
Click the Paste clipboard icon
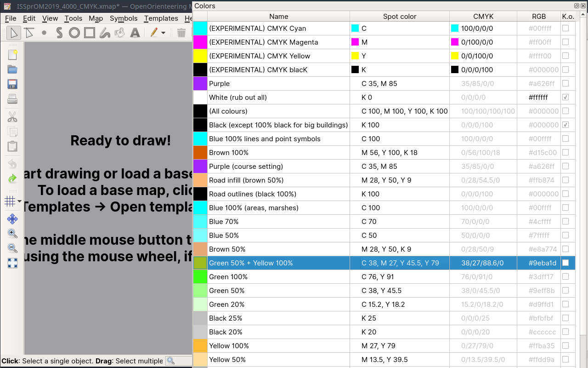click(x=12, y=146)
